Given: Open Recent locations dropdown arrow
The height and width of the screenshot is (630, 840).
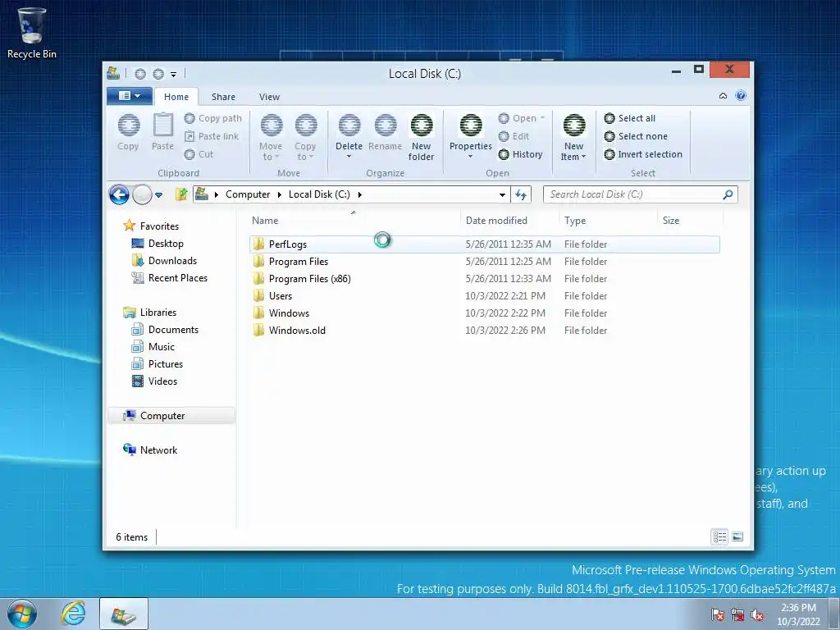Looking at the screenshot, I should [159, 195].
